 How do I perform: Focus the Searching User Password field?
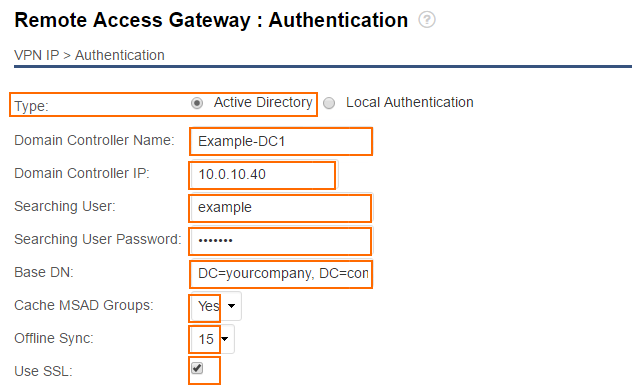pos(281,241)
